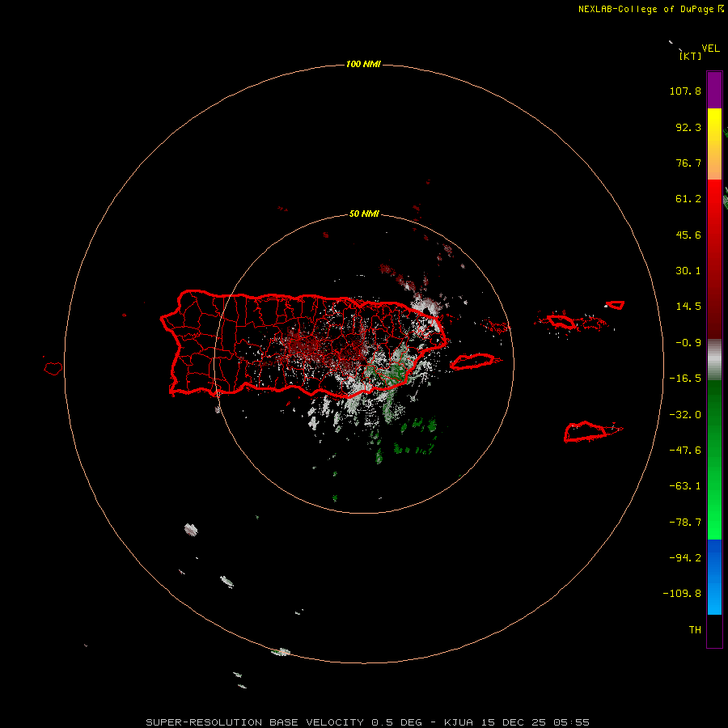Click the 76.7 value on velocity scale
728x728 pixels.
688,163
